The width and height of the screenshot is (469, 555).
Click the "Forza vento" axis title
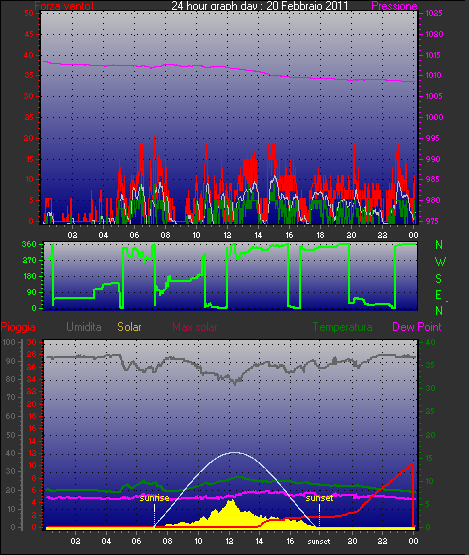click(x=64, y=5)
